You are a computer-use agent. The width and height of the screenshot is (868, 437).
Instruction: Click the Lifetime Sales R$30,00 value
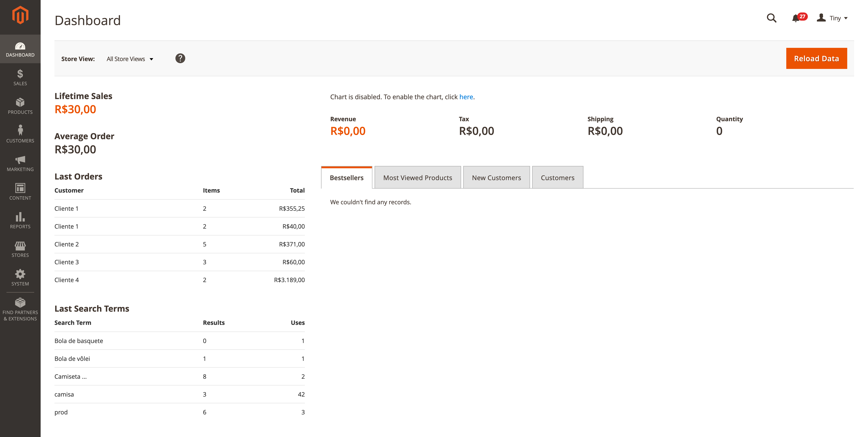click(x=75, y=109)
